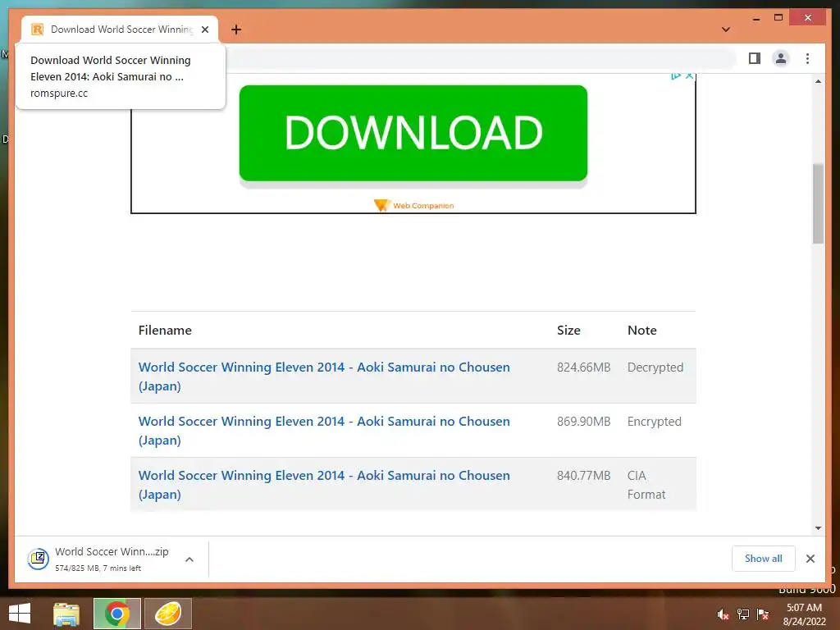Click the Decrypted note text
Screen dimensions: 840x630
coord(655,367)
